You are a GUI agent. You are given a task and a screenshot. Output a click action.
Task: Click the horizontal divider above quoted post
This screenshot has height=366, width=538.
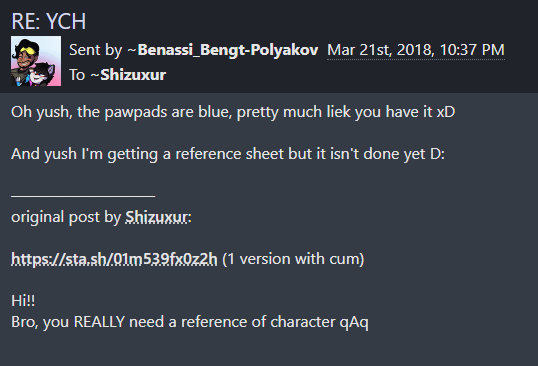[x=83, y=196]
